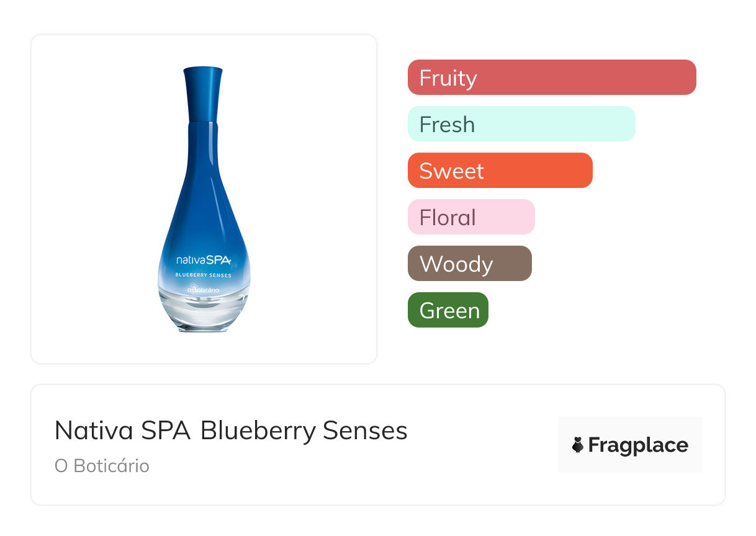
Task: Click the word SPA in the product title
Action: click(x=166, y=431)
